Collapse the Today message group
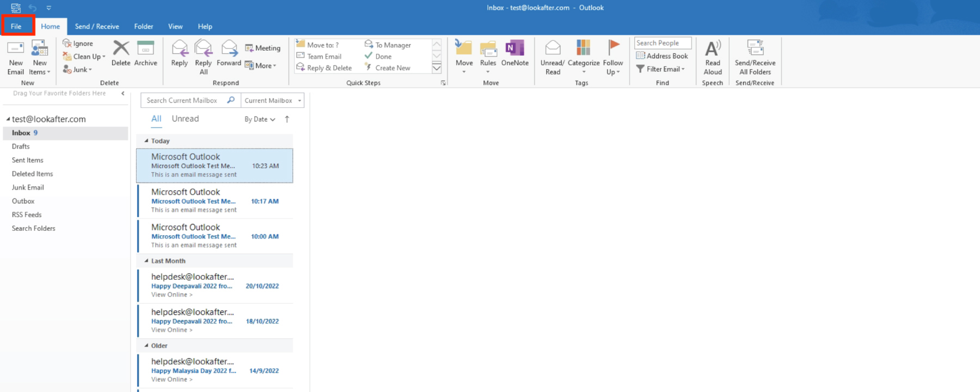 point(146,141)
